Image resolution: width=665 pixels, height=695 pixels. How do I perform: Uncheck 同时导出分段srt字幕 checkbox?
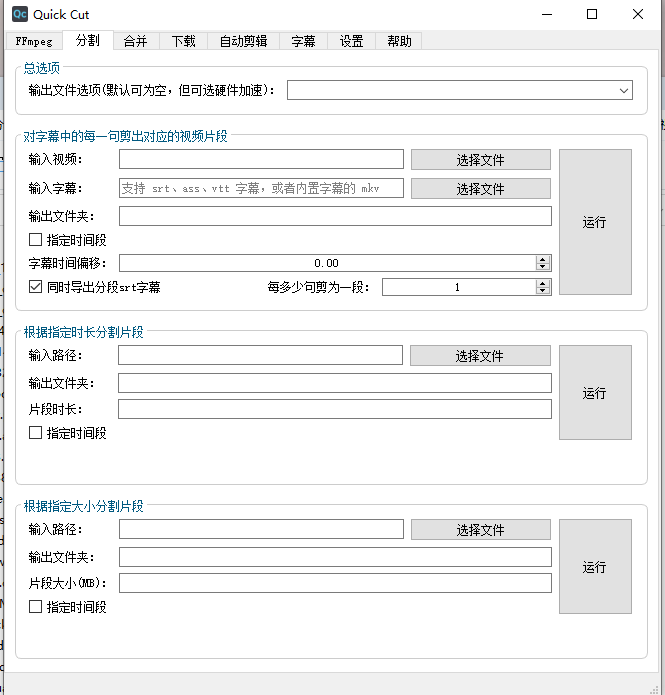(x=35, y=287)
